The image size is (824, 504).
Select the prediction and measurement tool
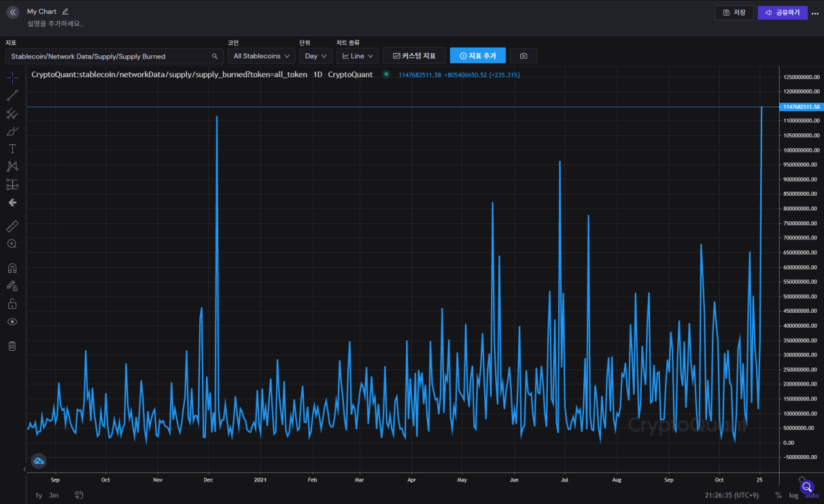click(12, 184)
